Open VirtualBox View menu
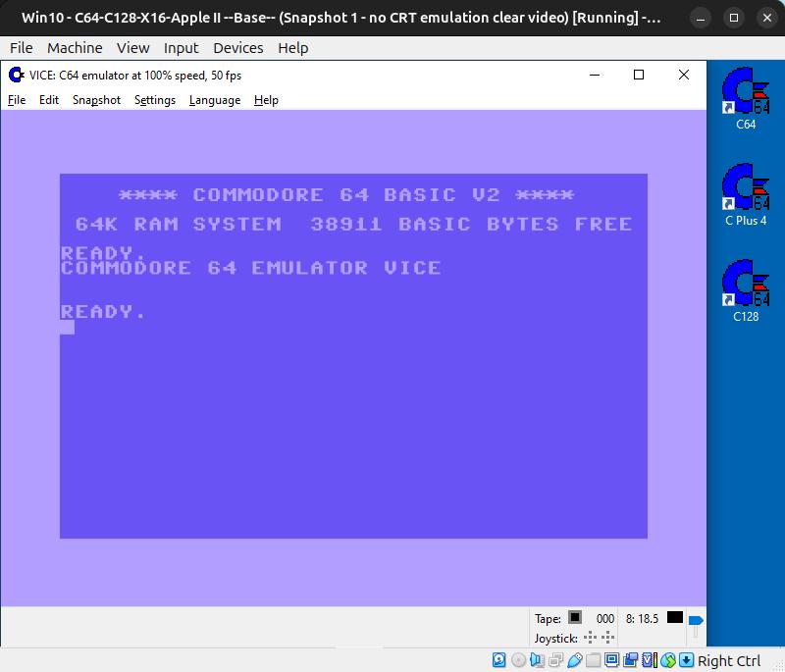Image resolution: width=785 pixels, height=672 pixels. point(132,48)
